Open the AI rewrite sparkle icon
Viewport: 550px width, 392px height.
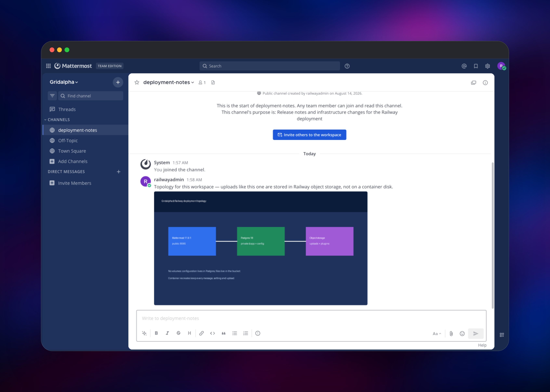pyautogui.click(x=144, y=333)
